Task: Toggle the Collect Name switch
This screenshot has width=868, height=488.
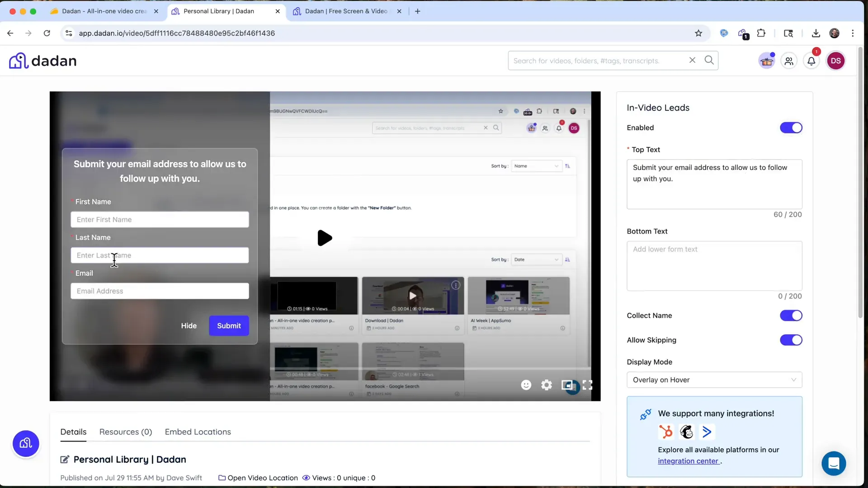Action: (x=791, y=315)
